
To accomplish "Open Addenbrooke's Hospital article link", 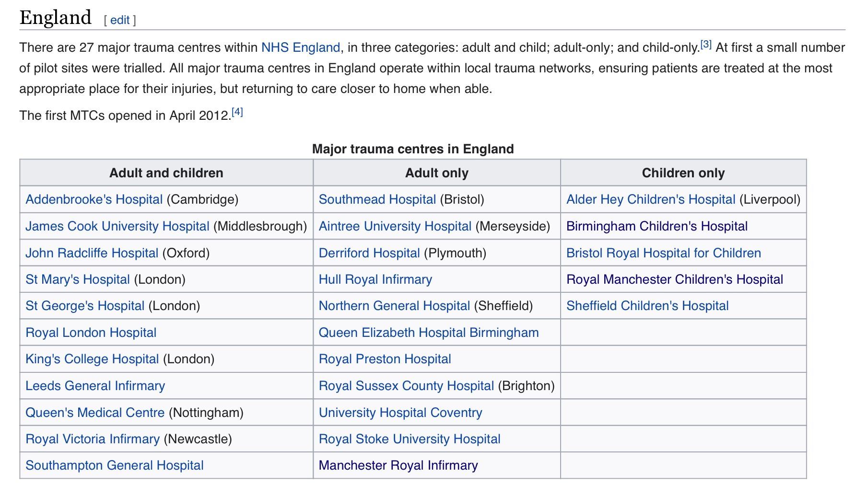I will coord(94,199).
